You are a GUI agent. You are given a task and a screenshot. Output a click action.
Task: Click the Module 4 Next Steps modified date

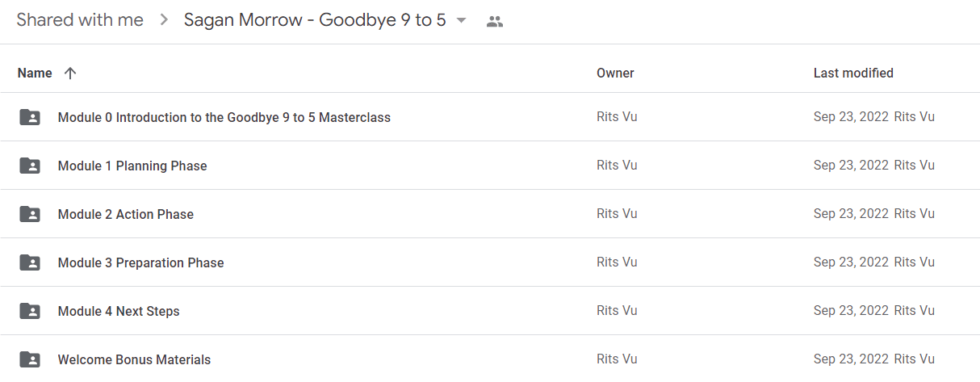[851, 311]
